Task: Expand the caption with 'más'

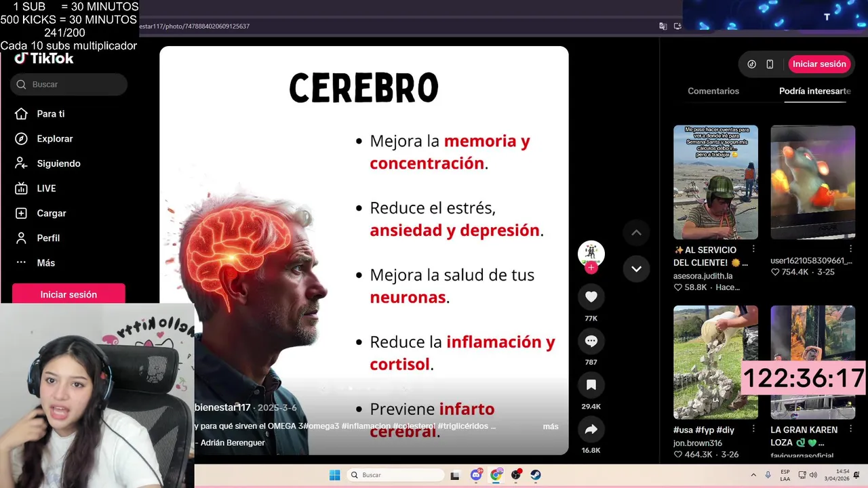Action: (x=551, y=426)
